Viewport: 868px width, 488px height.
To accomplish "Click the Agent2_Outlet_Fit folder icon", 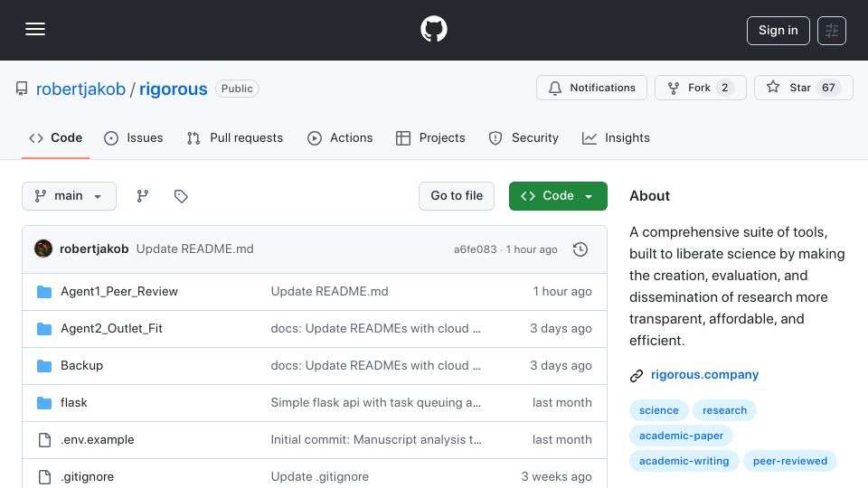I will (x=44, y=329).
